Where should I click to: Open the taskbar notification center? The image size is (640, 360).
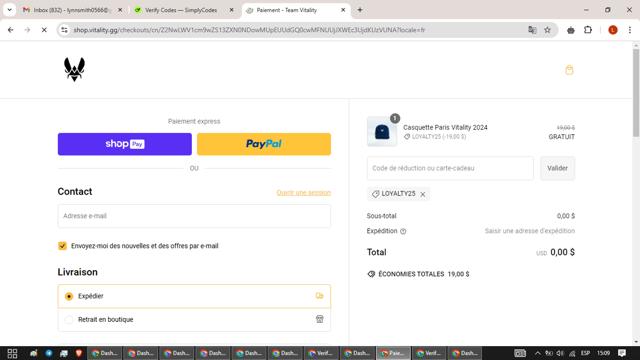click(622, 353)
